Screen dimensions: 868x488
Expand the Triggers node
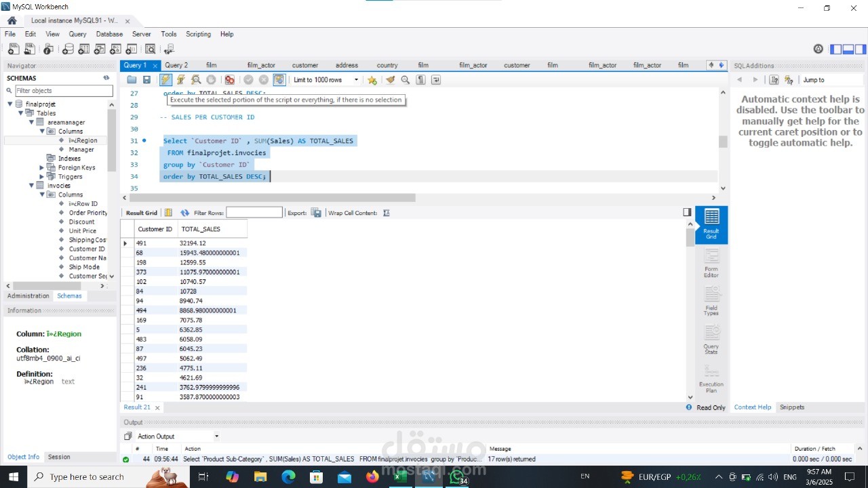point(42,177)
